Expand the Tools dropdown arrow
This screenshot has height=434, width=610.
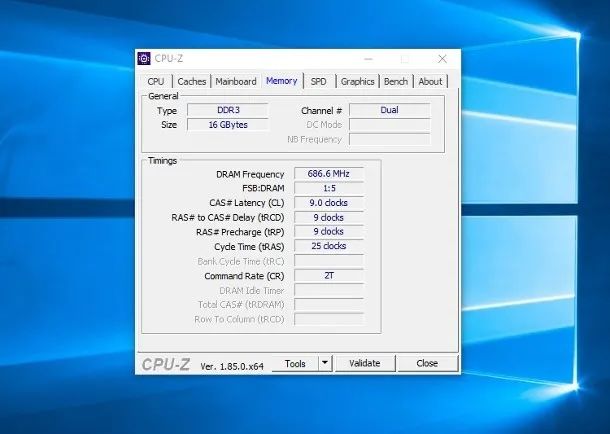[324, 364]
